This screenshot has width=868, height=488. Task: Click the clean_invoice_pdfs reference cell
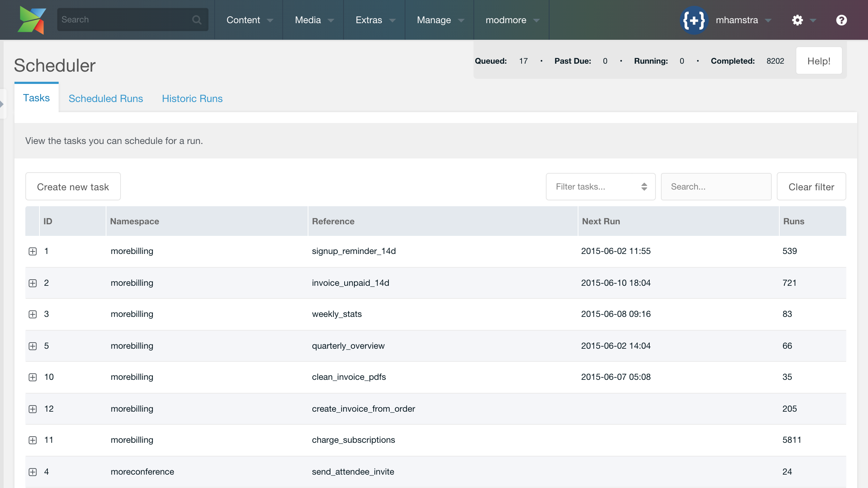[349, 377]
